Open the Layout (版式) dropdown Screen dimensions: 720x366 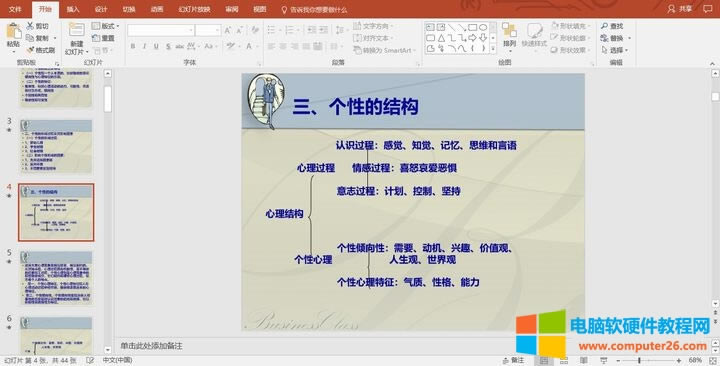pyautogui.click(x=106, y=26)
